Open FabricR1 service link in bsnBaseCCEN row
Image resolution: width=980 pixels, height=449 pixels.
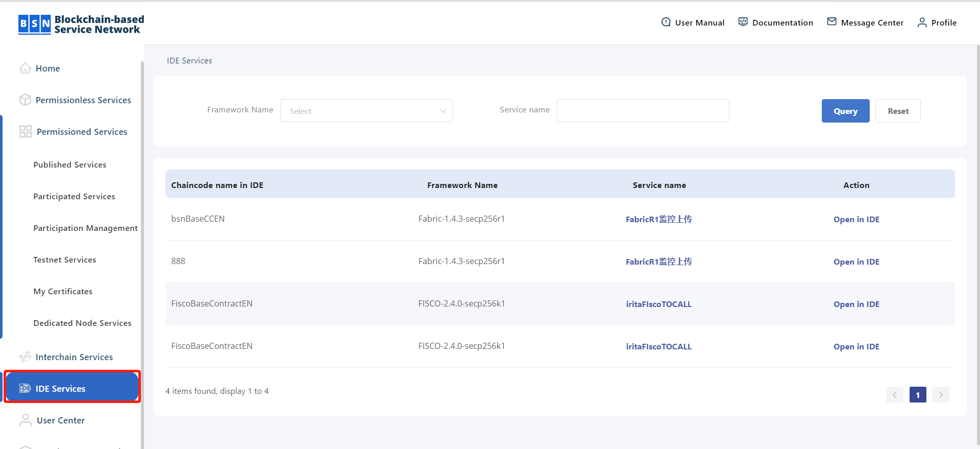pyautogui.click(x=659, y=219)
